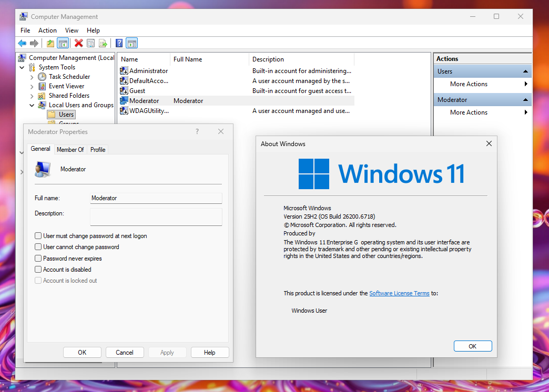
Task: Click the Shared Folders icon
Action: tap(42, 96)
